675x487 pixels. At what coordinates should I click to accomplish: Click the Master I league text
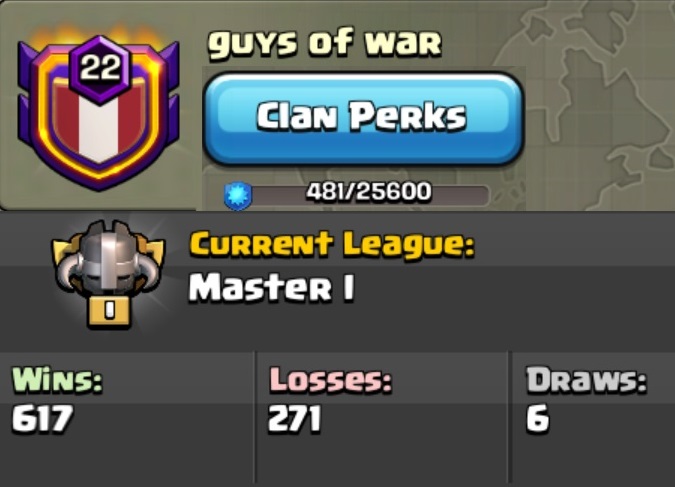272,288
